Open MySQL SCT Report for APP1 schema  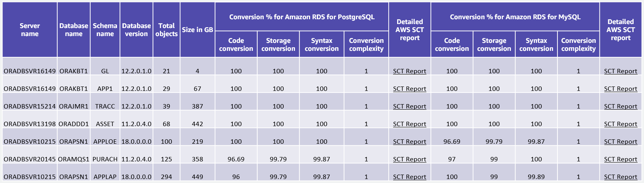pos(620,89)
